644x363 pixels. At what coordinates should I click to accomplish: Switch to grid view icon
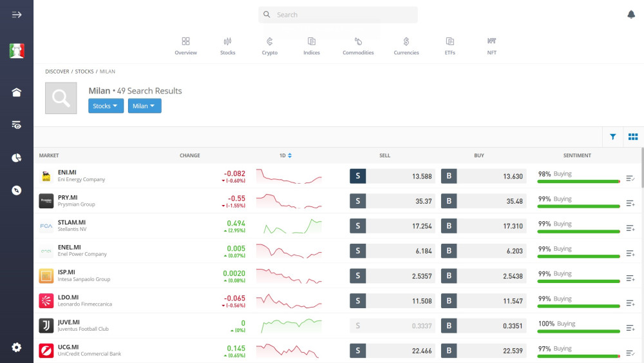click(633, 137)
